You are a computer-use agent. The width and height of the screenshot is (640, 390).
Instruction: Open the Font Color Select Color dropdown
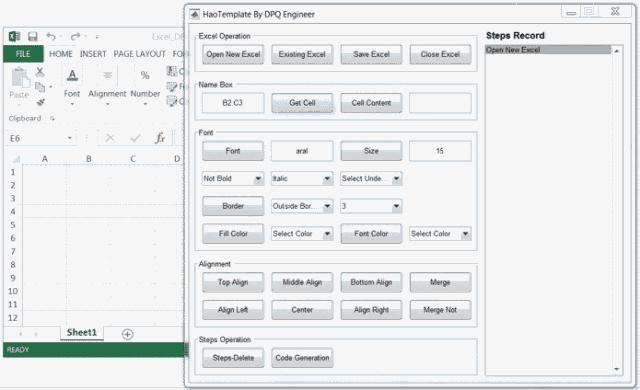coord(440,234)
